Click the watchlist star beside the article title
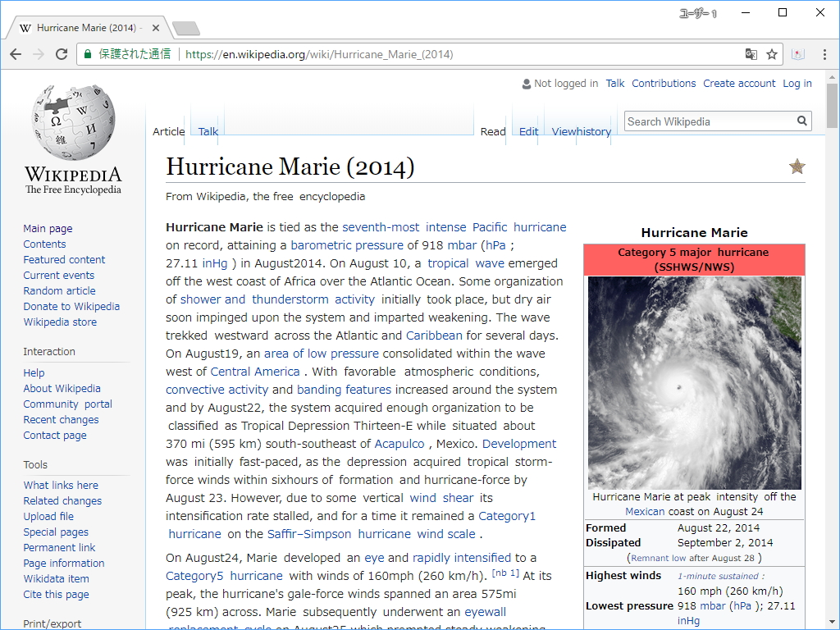 [x=797, y=167]
